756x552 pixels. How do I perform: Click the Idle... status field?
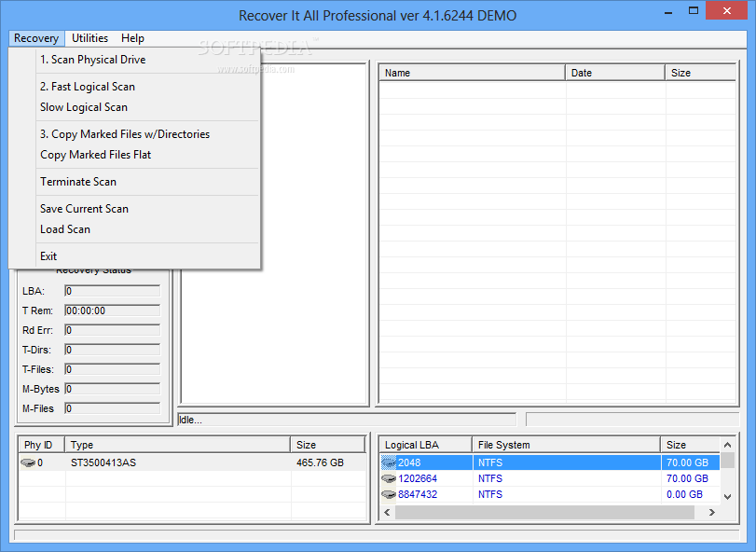pyautogui.click(x=347, y=420)
